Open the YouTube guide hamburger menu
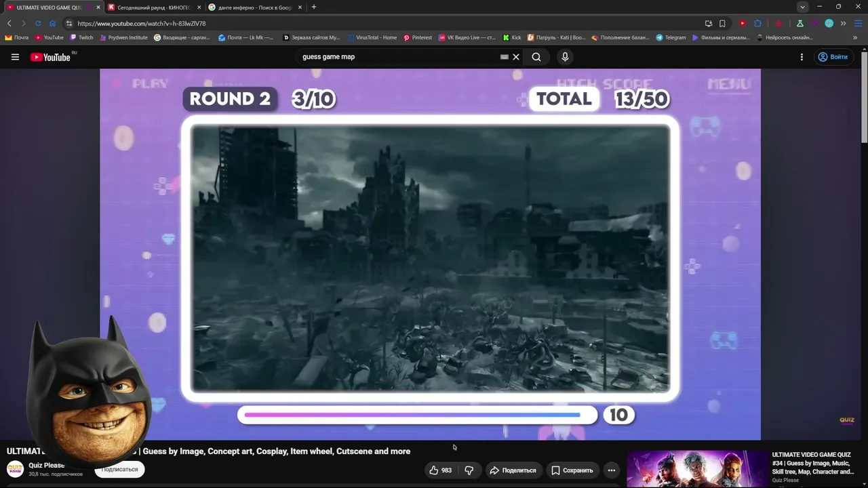This screenshot has width=868, height=488. tap(15, 57)
